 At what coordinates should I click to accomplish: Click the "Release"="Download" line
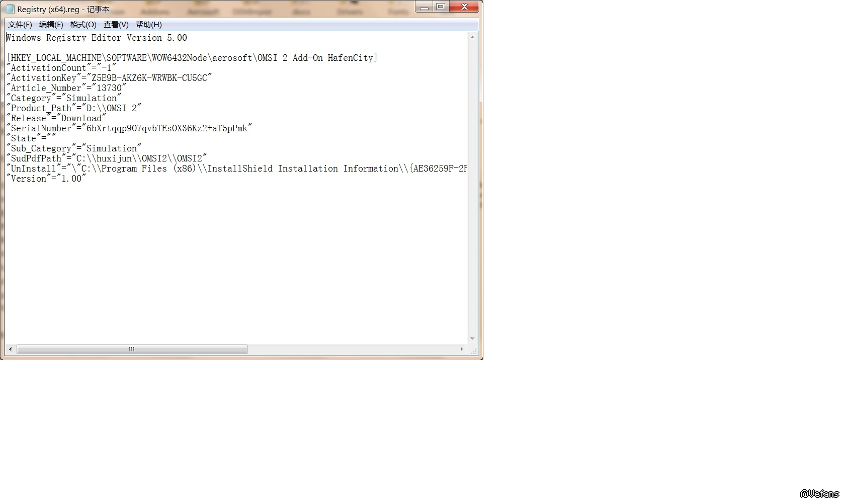pos(56,118)
